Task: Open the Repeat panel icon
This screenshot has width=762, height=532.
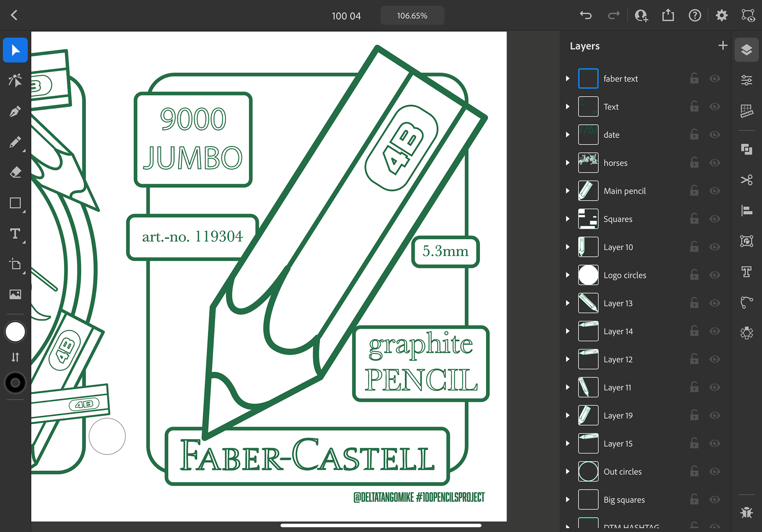Action: 747,333
